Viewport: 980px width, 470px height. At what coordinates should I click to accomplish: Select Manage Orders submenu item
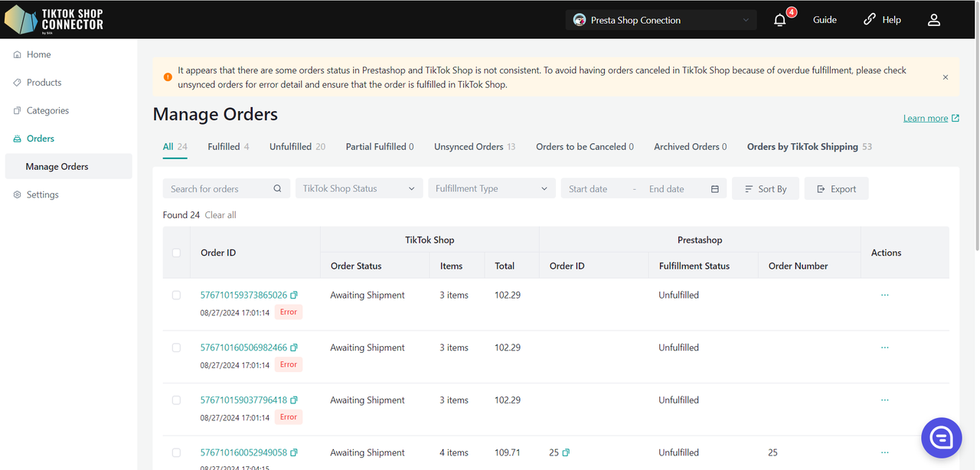point(69,167)
